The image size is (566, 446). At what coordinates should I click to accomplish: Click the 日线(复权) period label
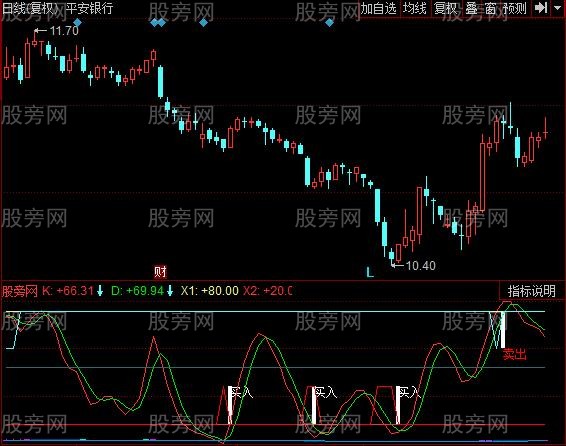(x=30, y=8)
